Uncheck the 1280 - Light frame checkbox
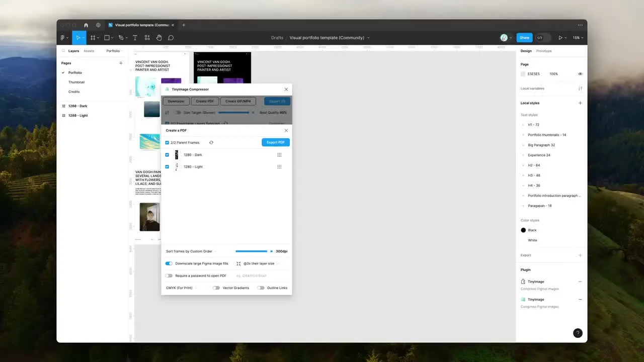The width and height of the screenshot is (644, 362). (167, 167)
